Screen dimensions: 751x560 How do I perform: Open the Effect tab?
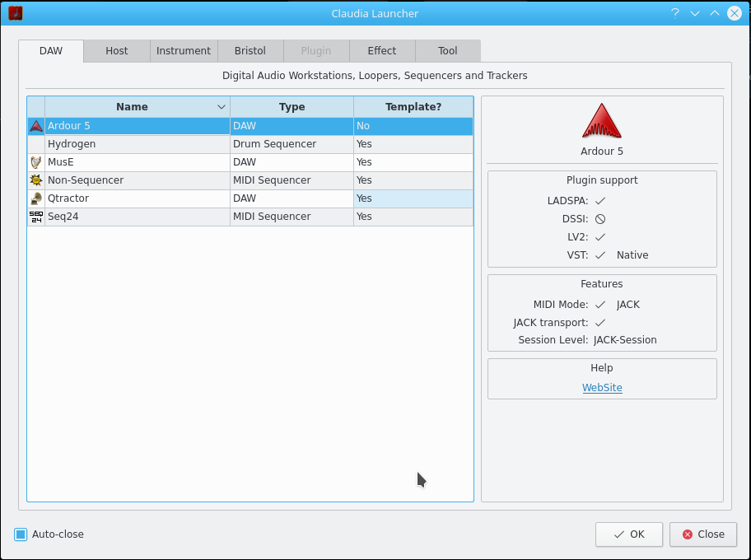coord(382,51)
